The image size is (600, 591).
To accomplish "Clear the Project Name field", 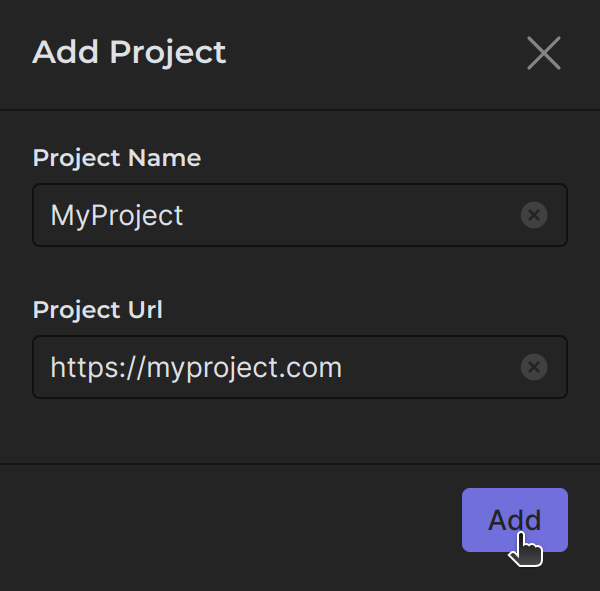I will 534,215.
